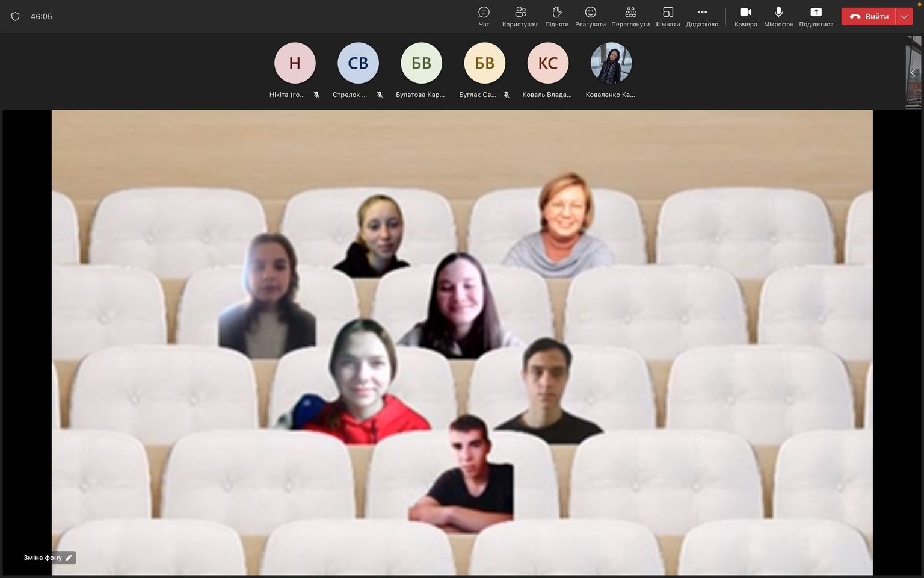
Task: Open Кімнати breakout rooms
Action: 668,16
